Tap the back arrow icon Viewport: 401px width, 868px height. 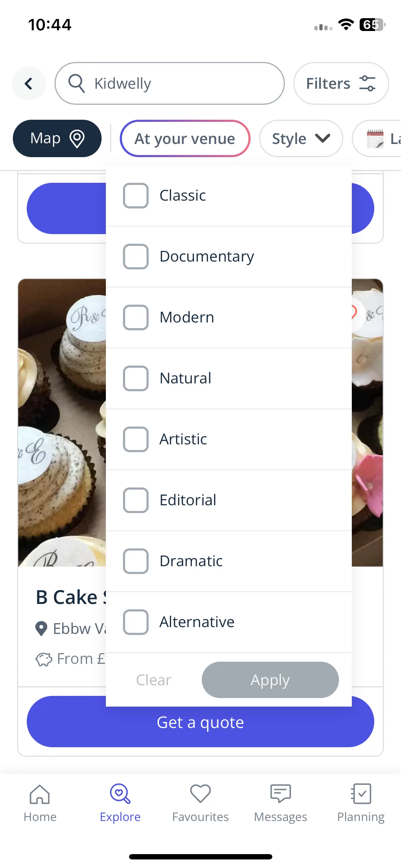click(29, 84)
